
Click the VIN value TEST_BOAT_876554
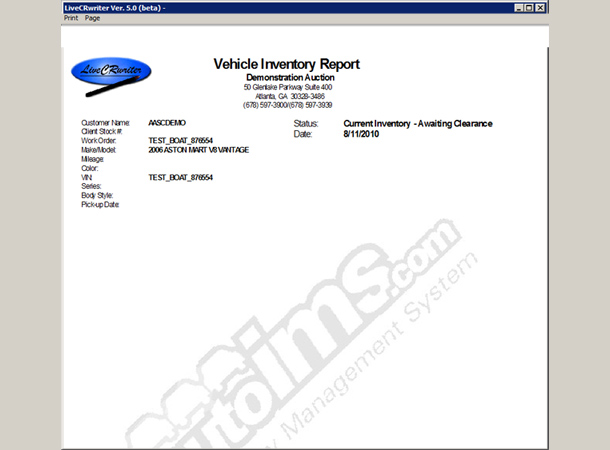[181, 177]
